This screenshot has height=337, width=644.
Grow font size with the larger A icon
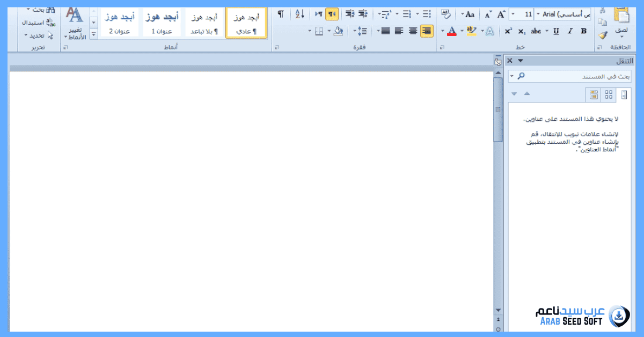pyautogui.click(x=501, y=14)
